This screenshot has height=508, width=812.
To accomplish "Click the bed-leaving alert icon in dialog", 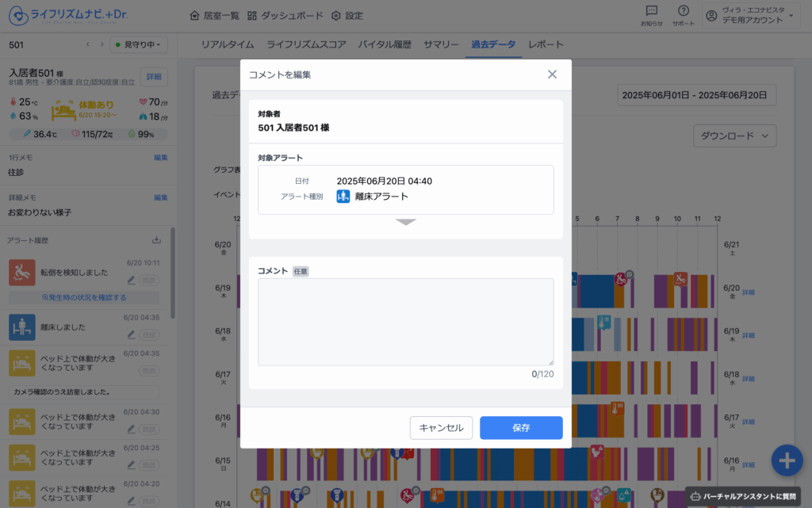I will click(x=343, y=196).
